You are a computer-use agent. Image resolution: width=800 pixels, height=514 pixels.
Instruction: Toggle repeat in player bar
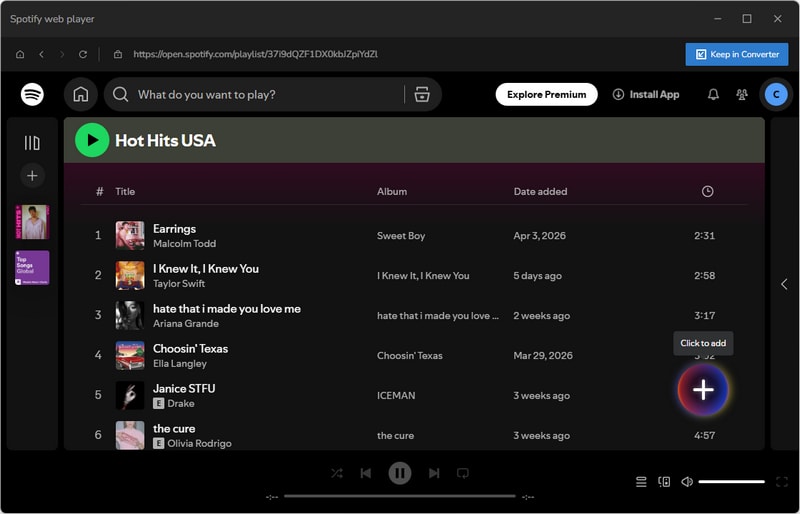pos(463,473)
